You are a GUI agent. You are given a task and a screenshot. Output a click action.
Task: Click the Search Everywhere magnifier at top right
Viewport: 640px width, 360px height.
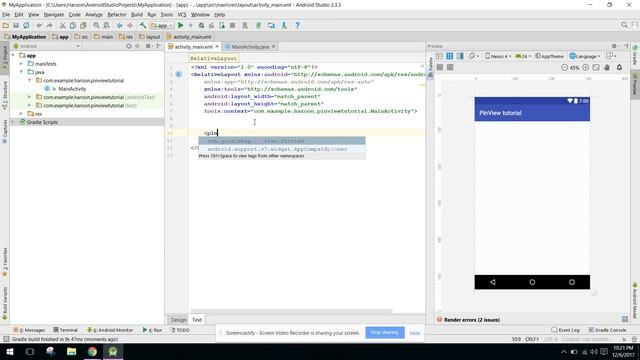[624, 25]
